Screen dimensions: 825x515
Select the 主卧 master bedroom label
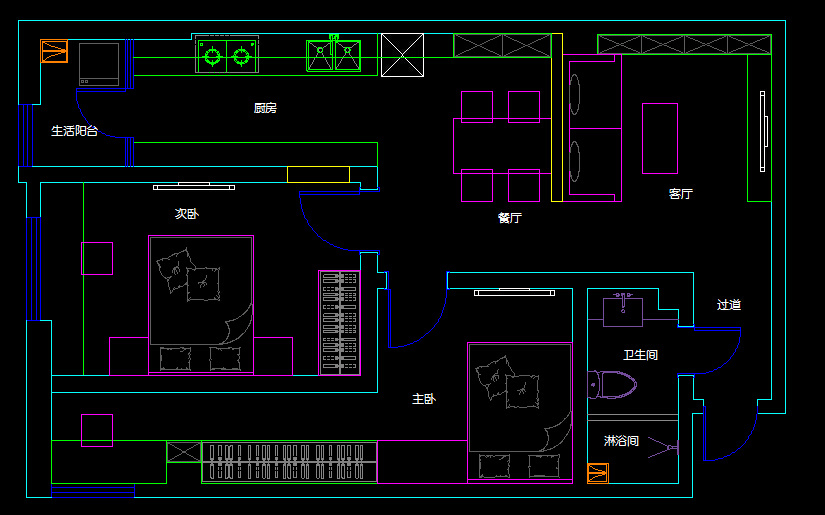pyautogui.click(x=424, y=399)
